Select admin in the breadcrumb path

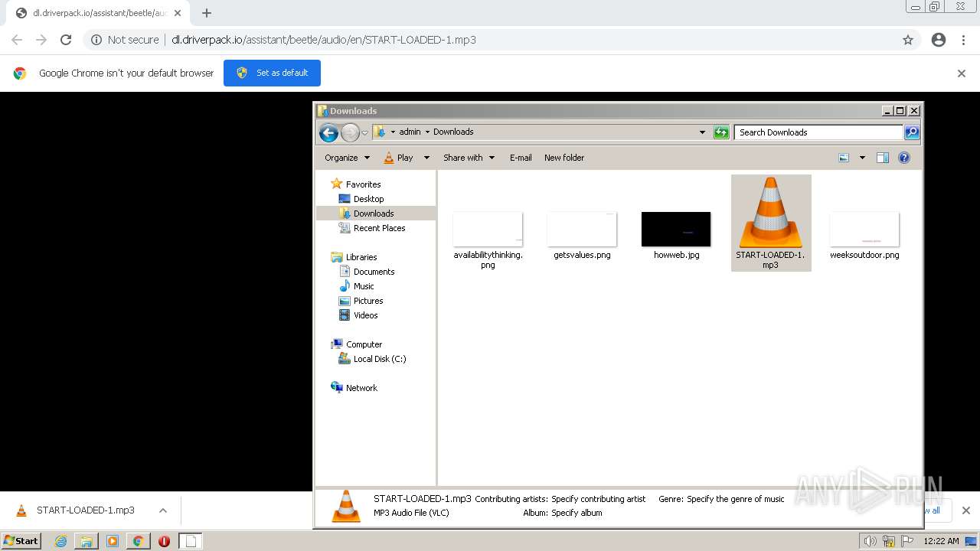(410, 132)
